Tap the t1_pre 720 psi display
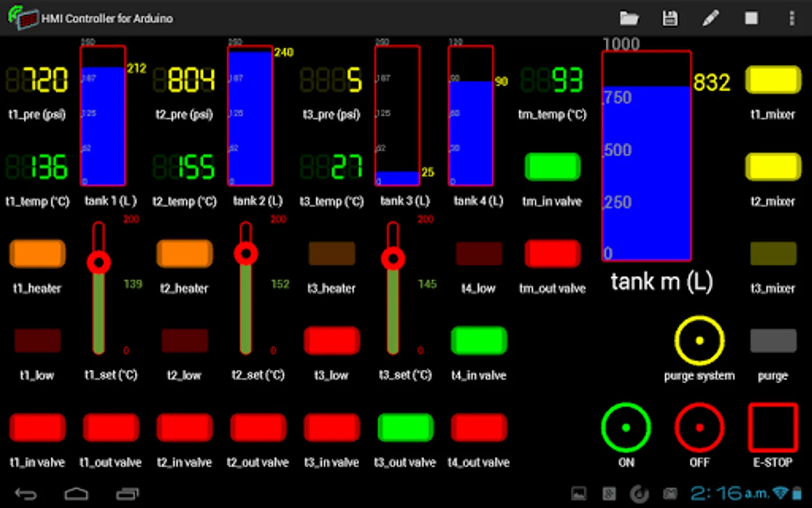 point(37,80)
